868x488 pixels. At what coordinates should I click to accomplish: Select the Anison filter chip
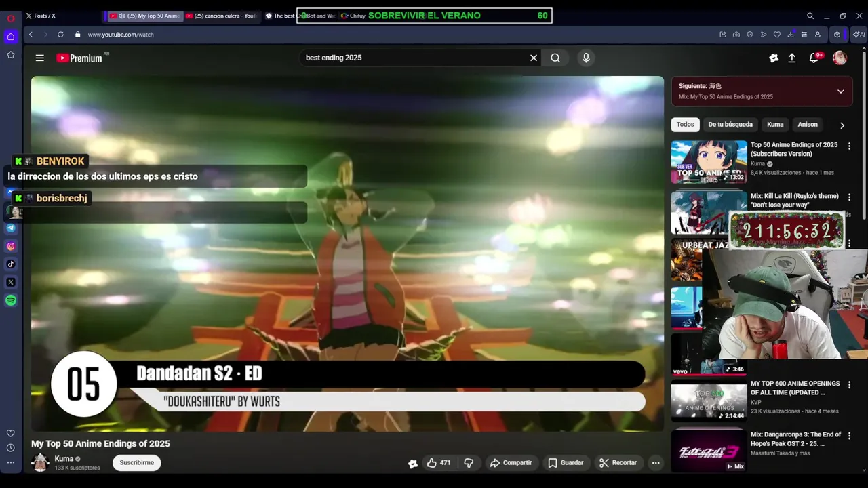(808, 125)
